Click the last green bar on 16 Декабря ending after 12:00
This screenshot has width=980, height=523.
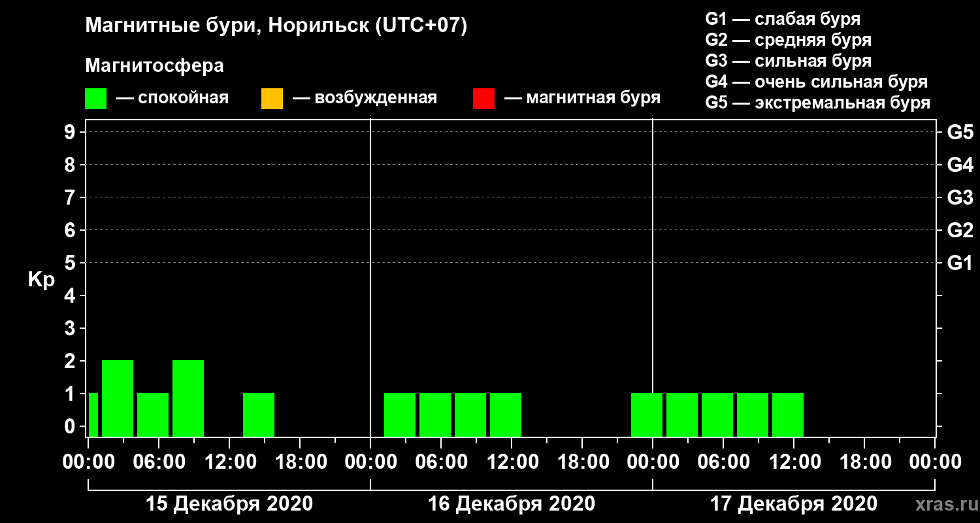[506, 414]
